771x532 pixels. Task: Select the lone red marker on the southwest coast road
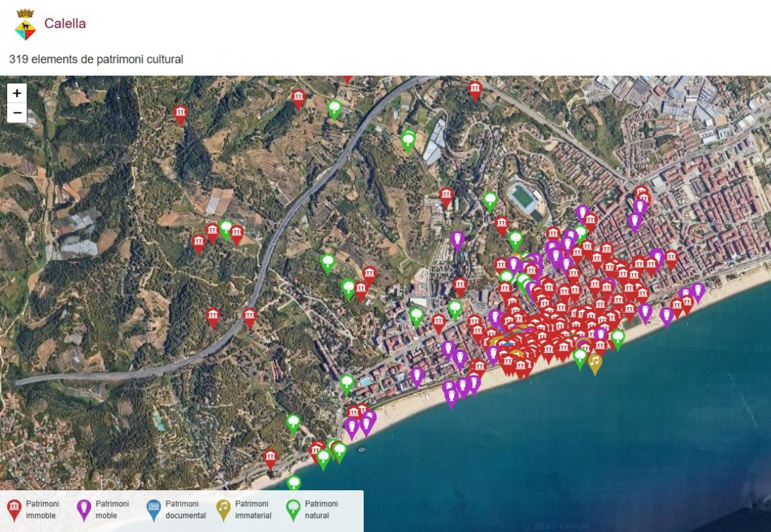click(x=270, y=458)
